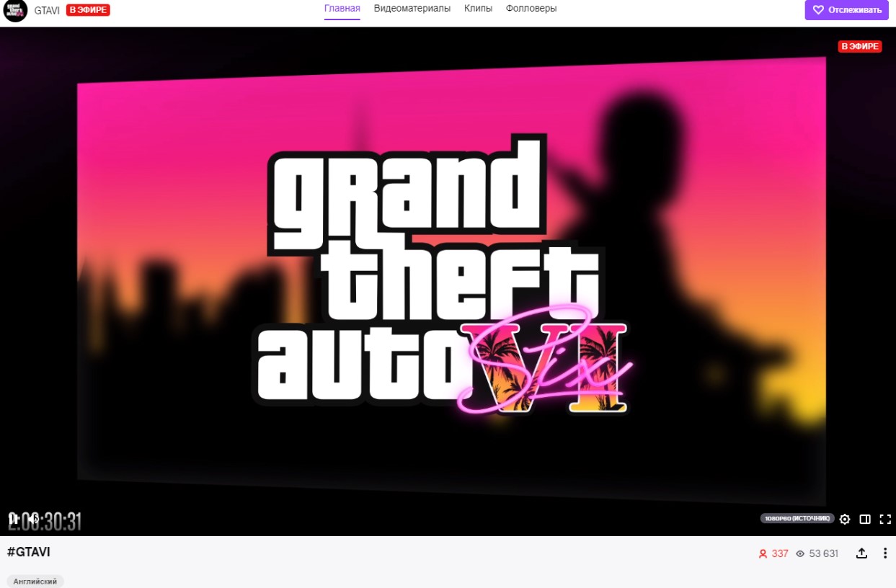The height and width of the screenshot is (588, 896).
Task: Pause the live stream playback
Action: click(x=12, y=518)
